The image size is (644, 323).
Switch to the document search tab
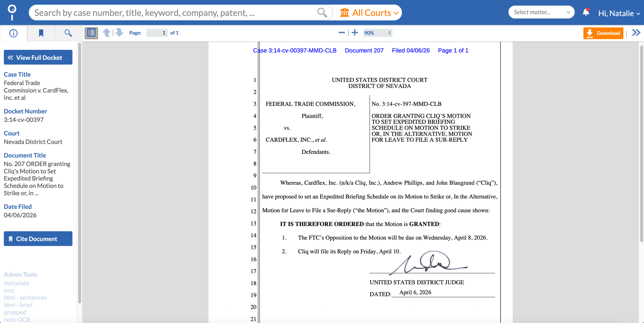(x=68, y=33)
